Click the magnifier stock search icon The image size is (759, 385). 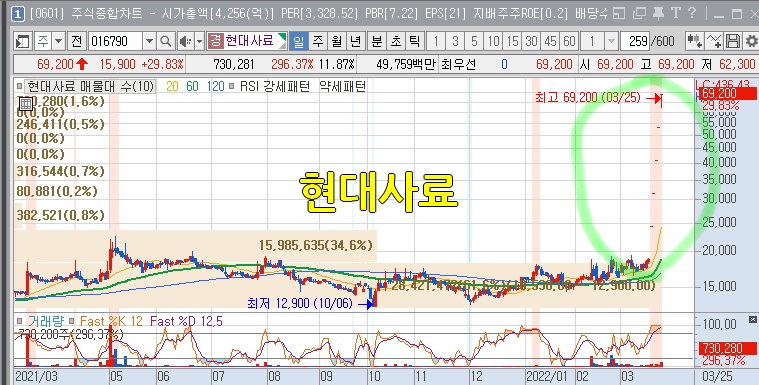[x=166, y=42]
